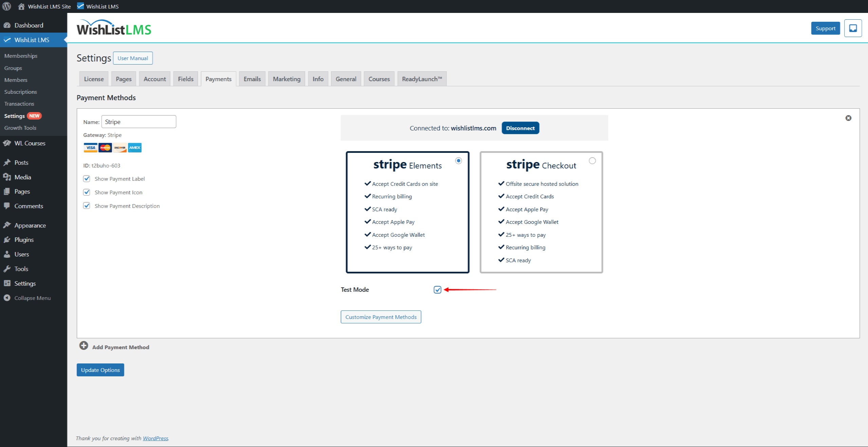Click the WordPress logo icon

click(6, 6)
